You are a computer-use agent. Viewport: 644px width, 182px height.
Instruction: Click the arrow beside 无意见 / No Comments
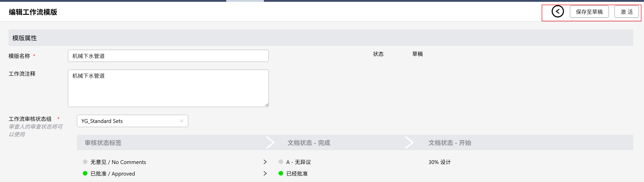click(x=265, y=162)
